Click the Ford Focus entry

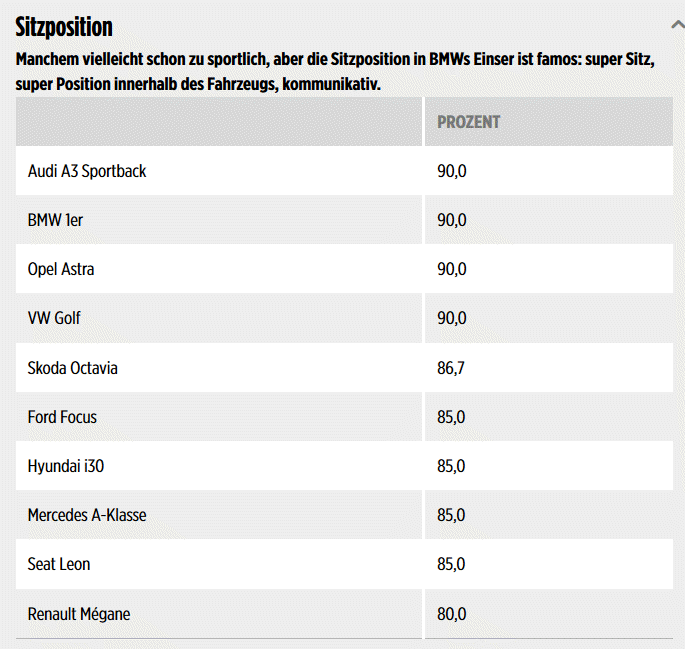(62, 417)
